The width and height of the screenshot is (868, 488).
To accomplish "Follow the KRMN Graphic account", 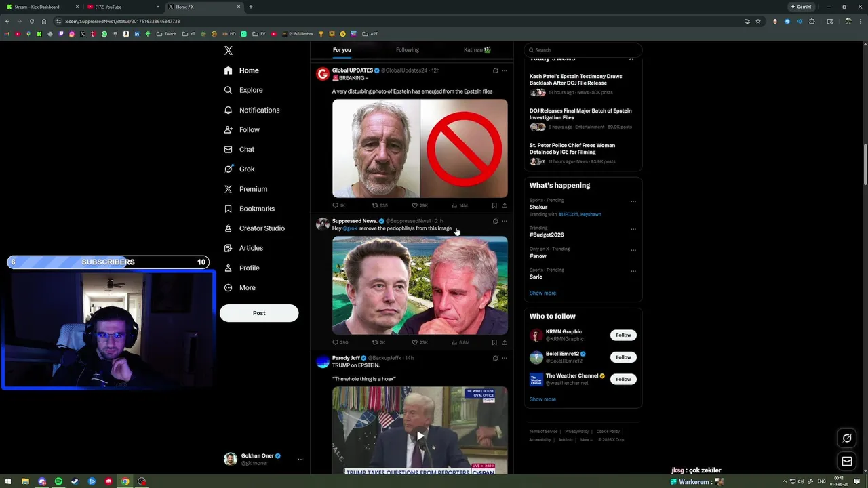I will 623,335.
